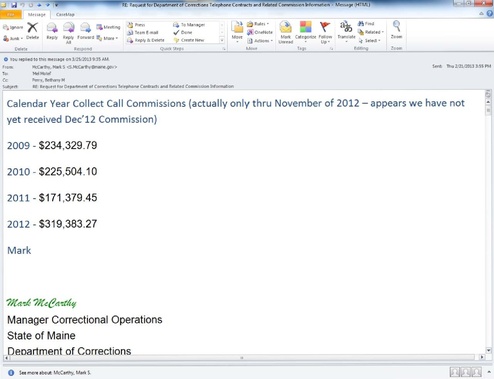The height and width of the screenshot is (379, 494).
Task: Click the Follow Up flag icon
Action: (x=325, y=32)
